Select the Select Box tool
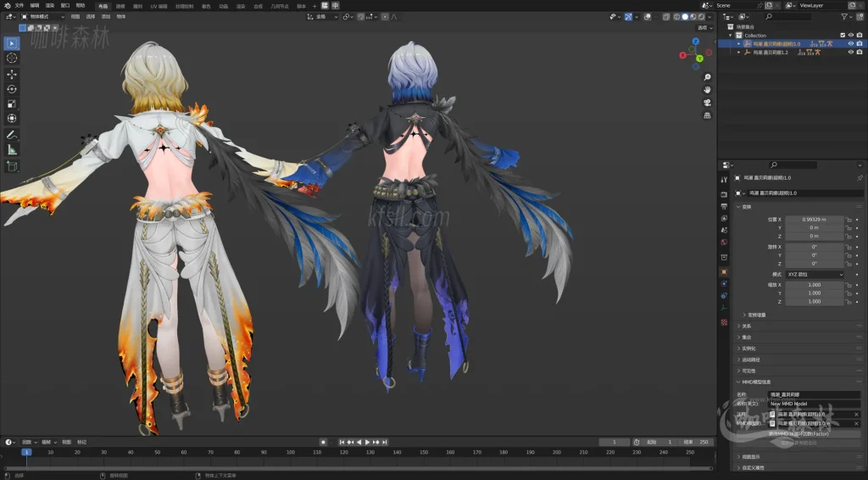Viewport: 868px width, 480px height. [x=12, y=43]
